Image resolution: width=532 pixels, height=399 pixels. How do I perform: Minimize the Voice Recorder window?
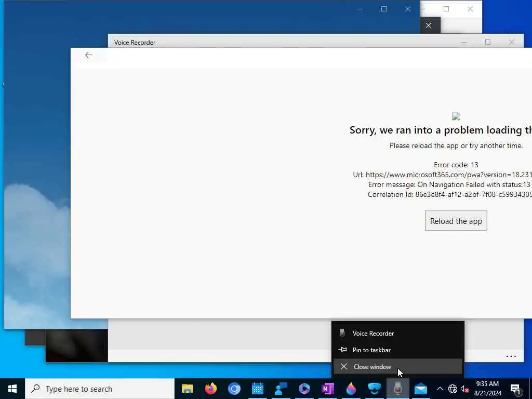(464, 42)
